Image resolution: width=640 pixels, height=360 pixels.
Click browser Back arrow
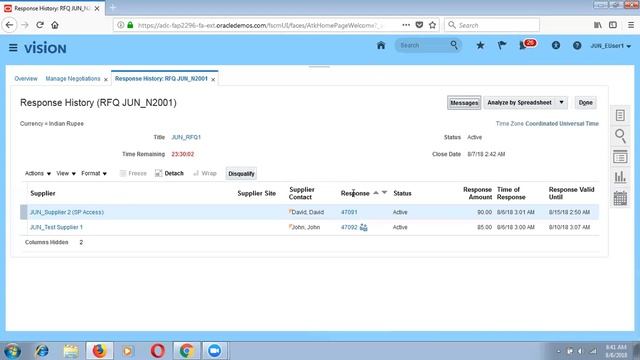(9, 25)
